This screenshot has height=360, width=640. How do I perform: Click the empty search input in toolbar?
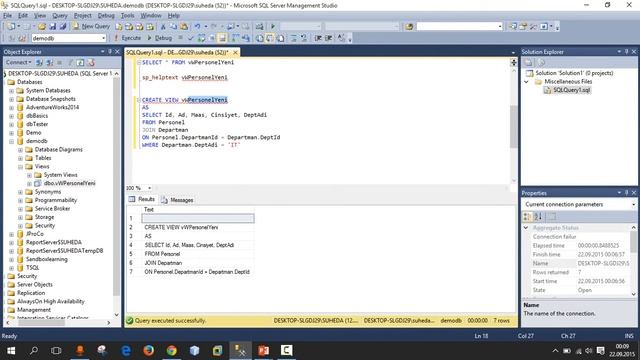coord(459,27)
